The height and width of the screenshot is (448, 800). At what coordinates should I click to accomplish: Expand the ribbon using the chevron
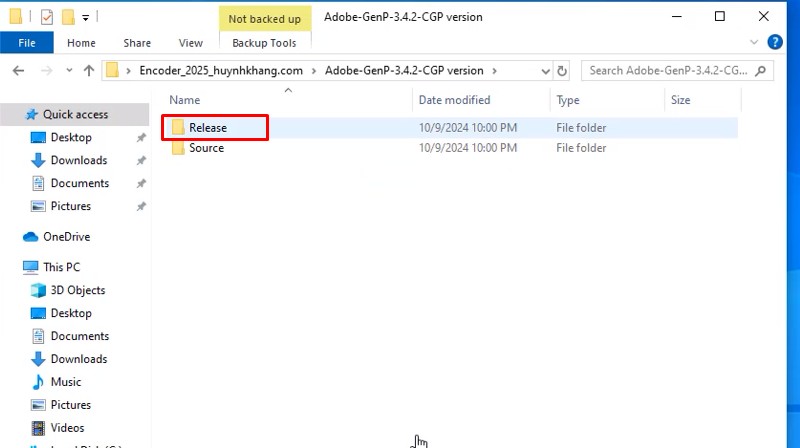(755, 43)
